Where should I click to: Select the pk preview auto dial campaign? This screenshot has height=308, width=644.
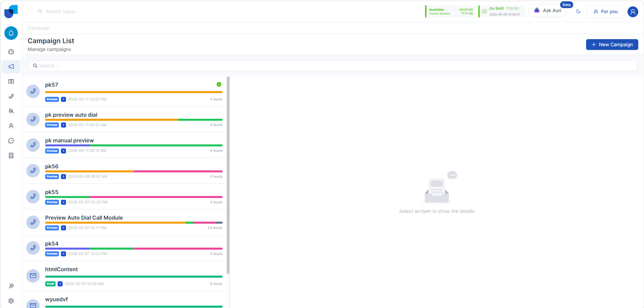point(125,119)
